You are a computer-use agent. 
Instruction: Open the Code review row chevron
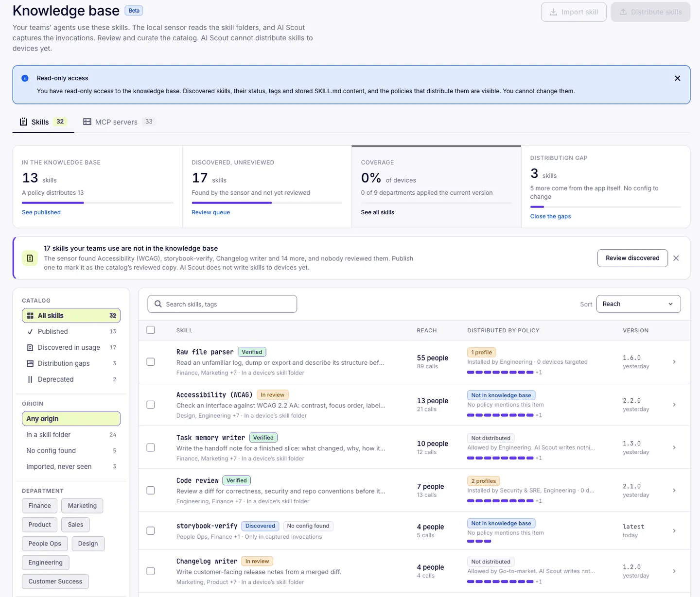tap(674, 490)
